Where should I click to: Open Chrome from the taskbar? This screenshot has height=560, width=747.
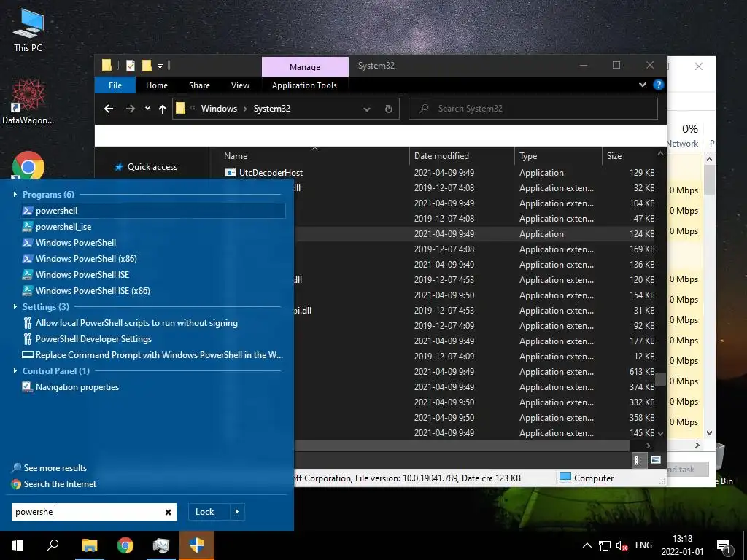coord(125,545)
